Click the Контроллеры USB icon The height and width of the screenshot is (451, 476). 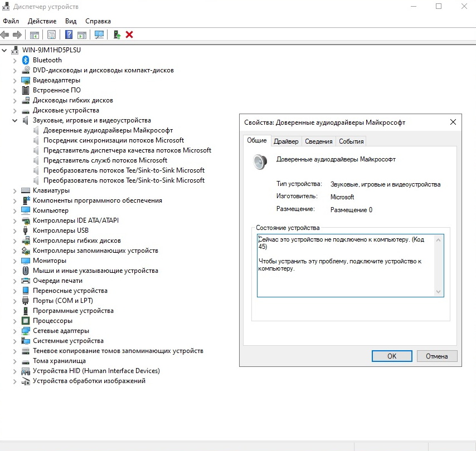26,231
